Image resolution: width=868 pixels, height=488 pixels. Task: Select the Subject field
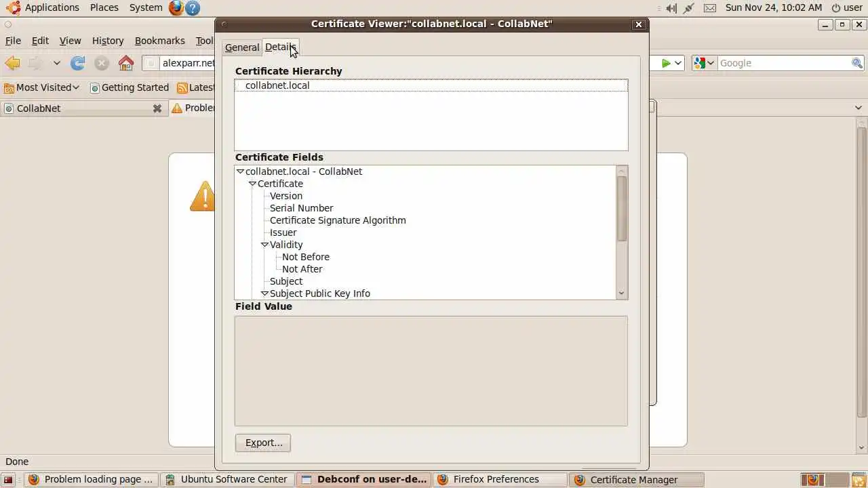[x=286, y=281]
